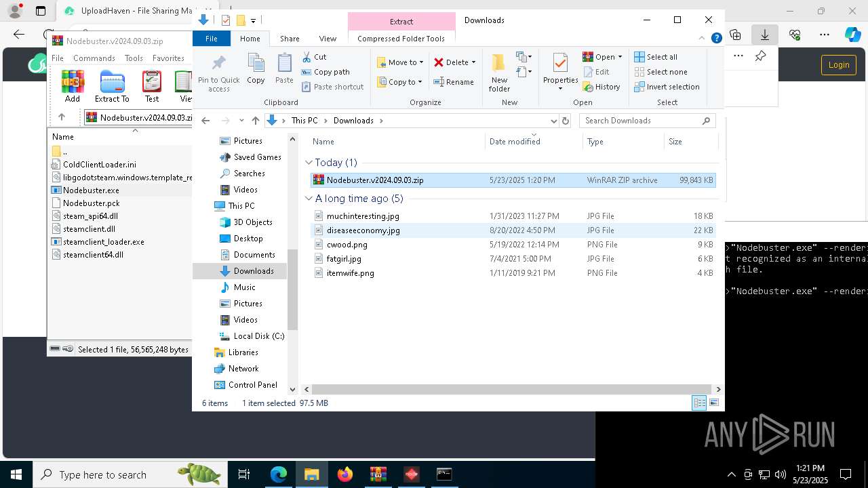Select Local Disk (C:) in navigation pane
This screenshot has height=488, width=868.
coord(251,336)
